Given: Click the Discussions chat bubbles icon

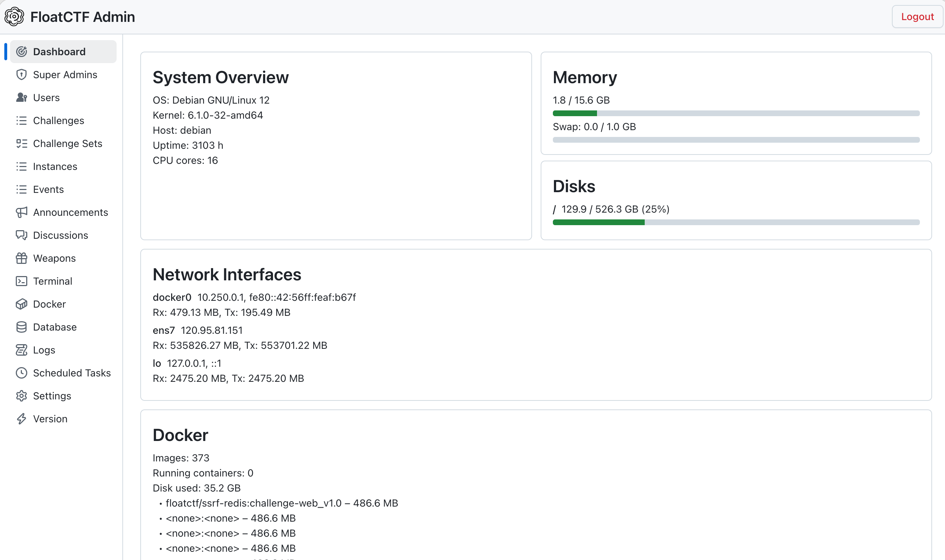Looking at the screenshot, I should 22,236.
